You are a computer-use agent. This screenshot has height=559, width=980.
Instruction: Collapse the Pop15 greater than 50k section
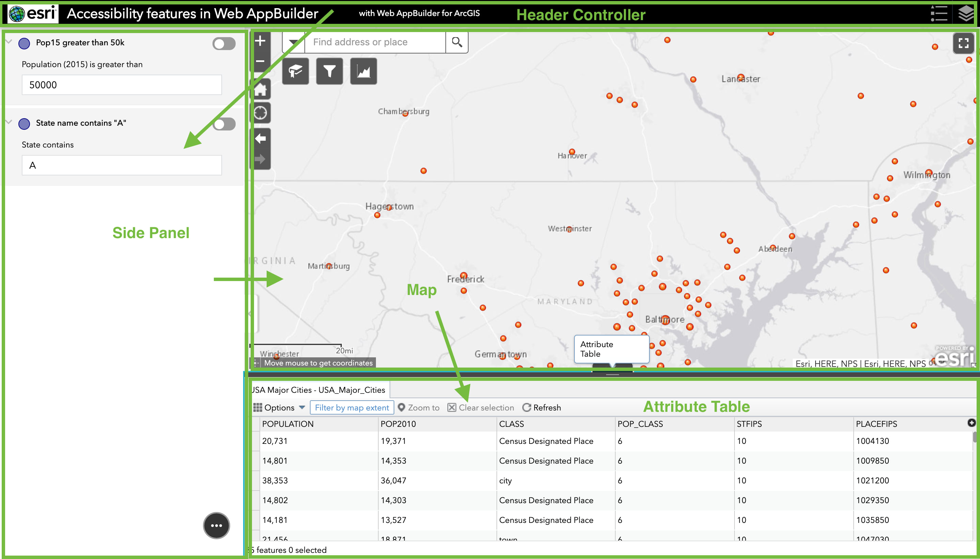coord(9,42)
